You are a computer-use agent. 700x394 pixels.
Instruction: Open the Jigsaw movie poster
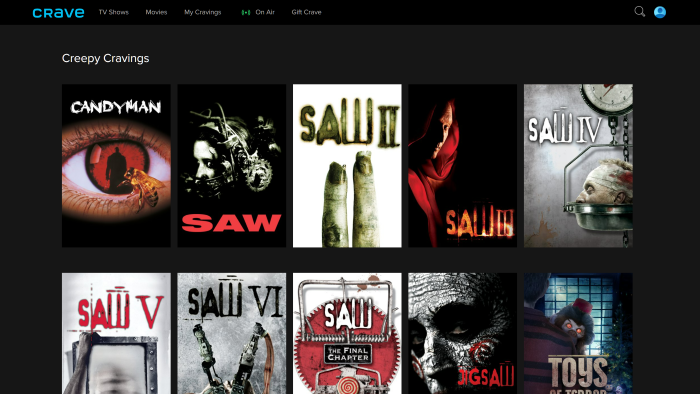462,334
